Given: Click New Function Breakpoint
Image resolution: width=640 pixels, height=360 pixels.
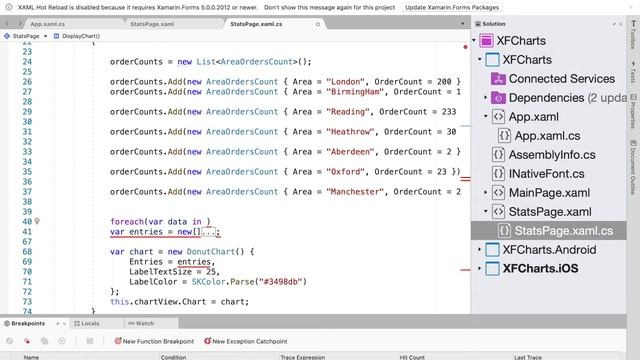Looking at the screenshot, I should (154, 341).
